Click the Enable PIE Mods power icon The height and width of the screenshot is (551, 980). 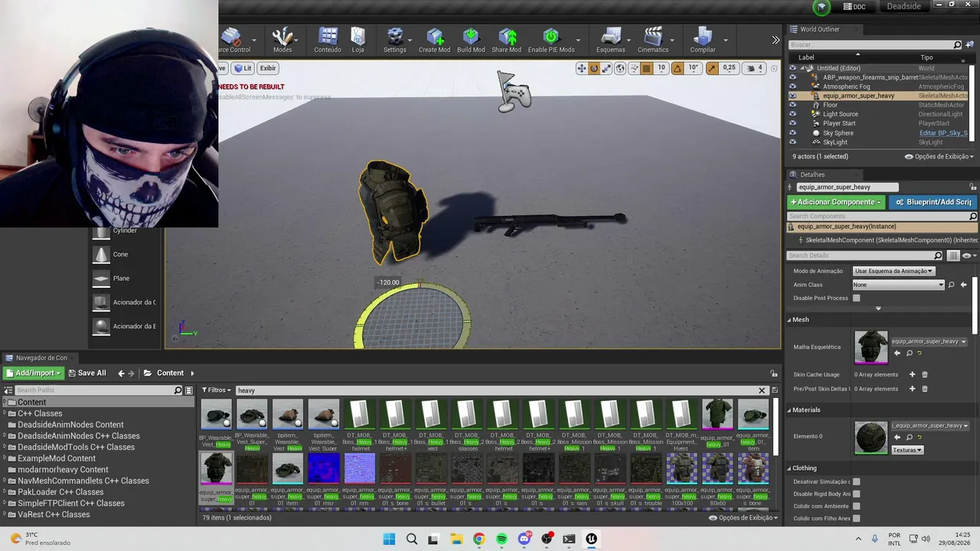click(551, 41)
